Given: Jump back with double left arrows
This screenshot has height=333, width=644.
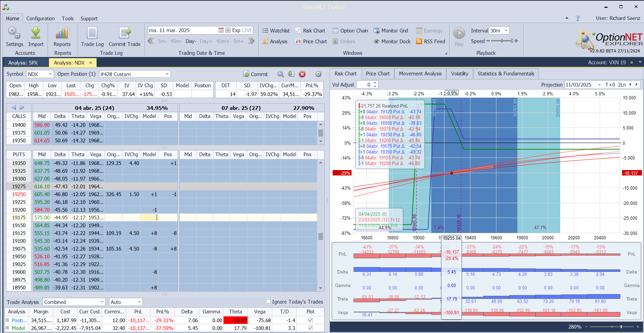Looking at the screenshot, I should tap(151, 41).
